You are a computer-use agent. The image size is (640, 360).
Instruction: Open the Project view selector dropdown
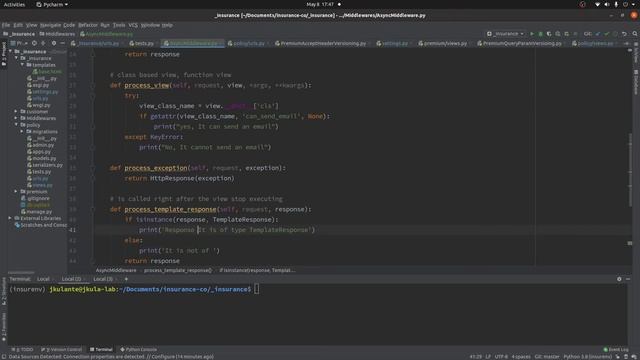[19, 43]
